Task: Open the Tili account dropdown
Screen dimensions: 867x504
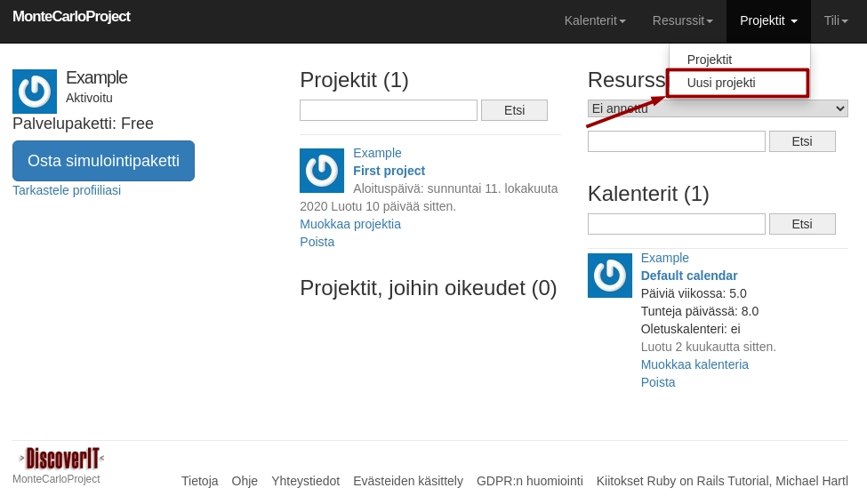Action: coord(835,20)
